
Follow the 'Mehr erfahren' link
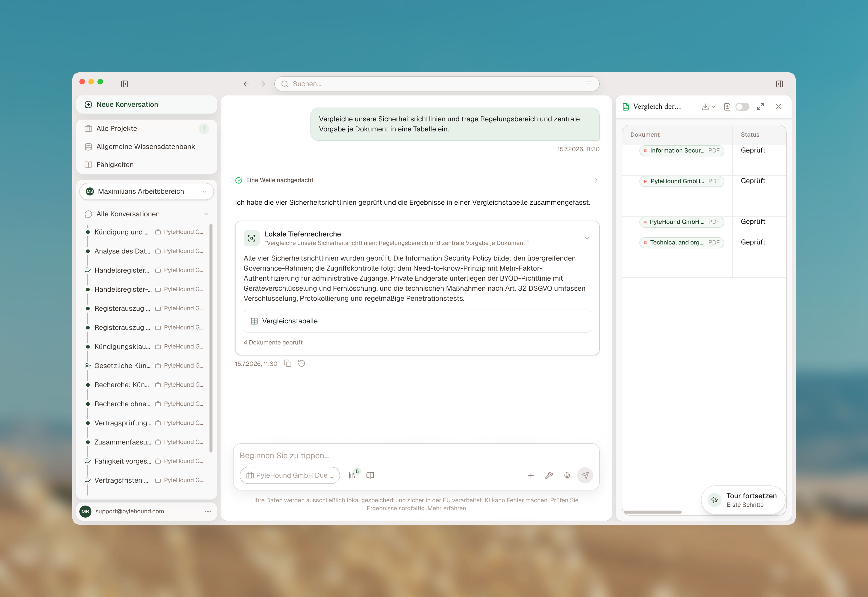[x=447, y=508]
